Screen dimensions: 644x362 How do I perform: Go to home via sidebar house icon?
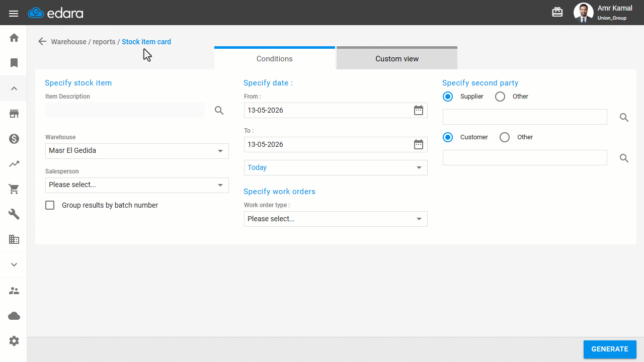14,38
